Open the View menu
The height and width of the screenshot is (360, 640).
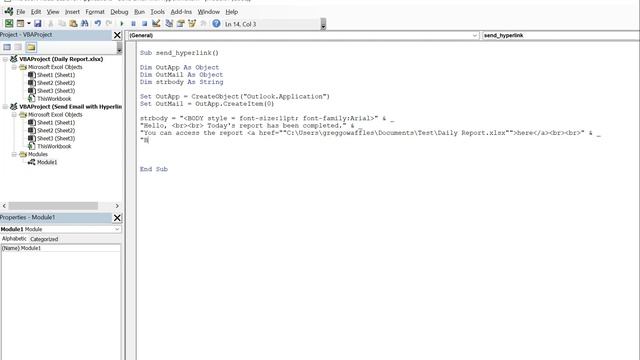click(53, 12)
